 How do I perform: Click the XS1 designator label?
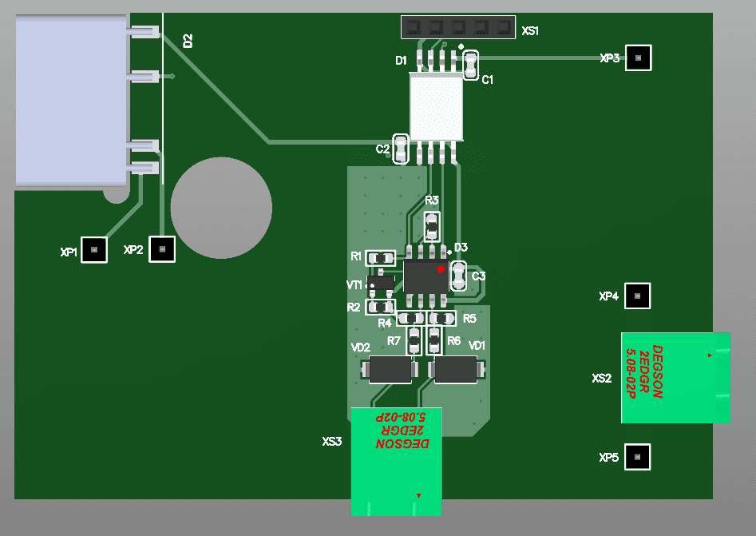530,31
